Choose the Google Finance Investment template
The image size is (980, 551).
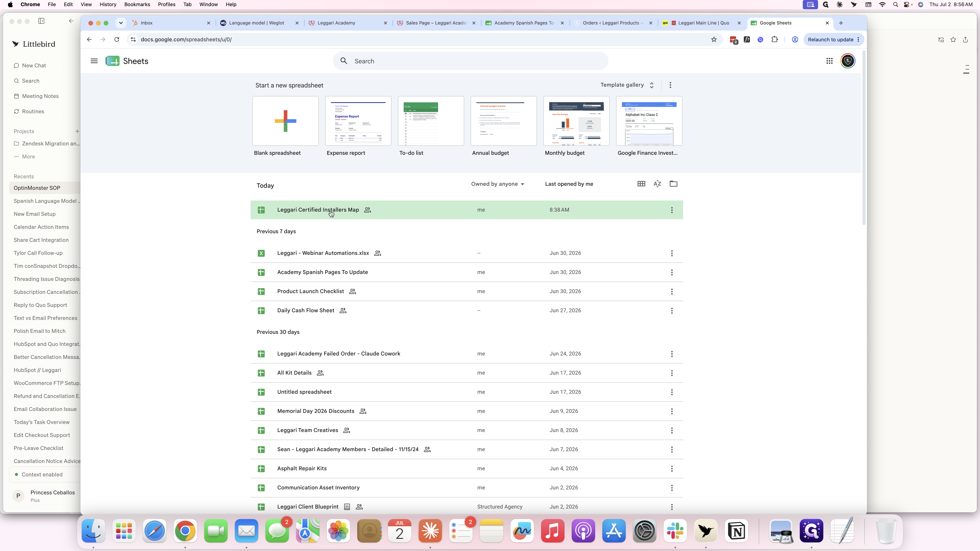(x=649, y=121)
